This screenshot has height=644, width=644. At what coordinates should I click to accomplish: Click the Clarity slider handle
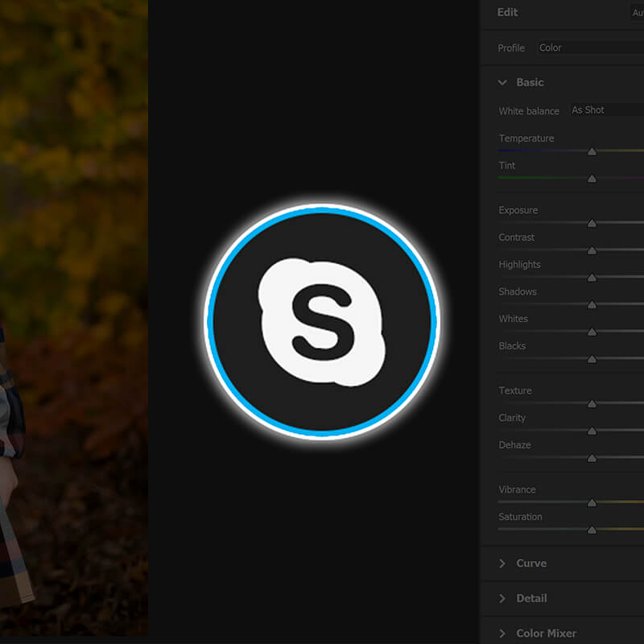592,431
